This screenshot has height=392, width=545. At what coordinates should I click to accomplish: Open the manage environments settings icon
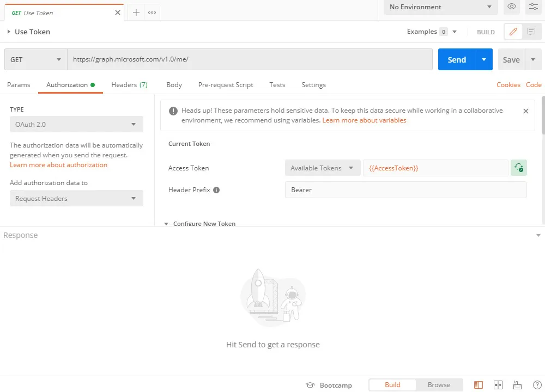tap(532, 7)
